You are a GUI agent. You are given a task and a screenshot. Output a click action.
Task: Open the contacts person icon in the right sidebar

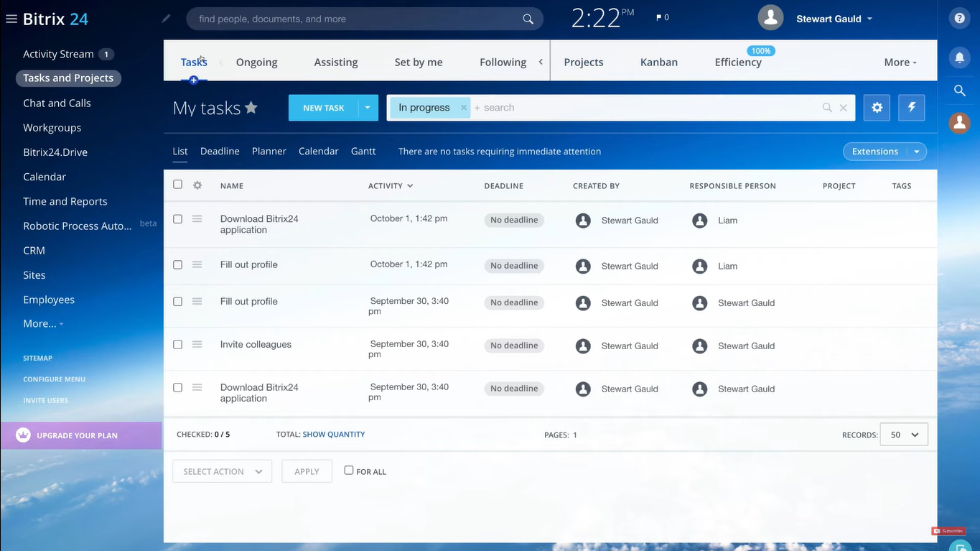pos(959,123)
